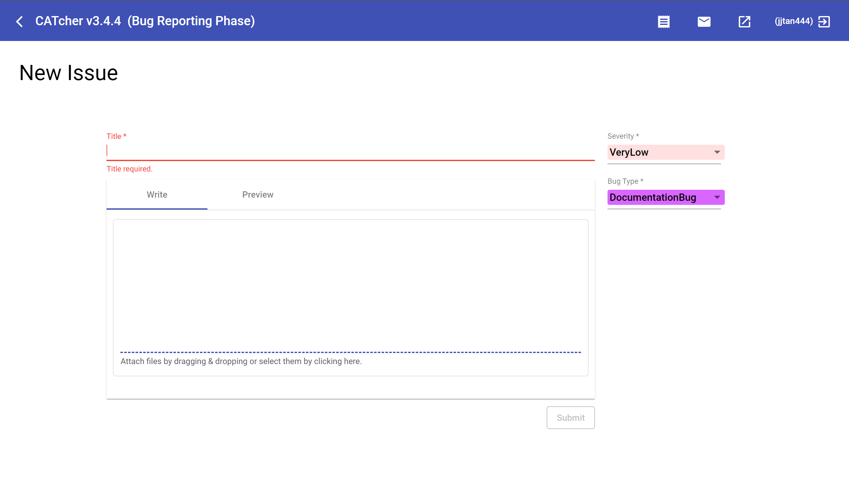849x504 pixels.
Task: Open the external link icon in header
Action: [x=744, y=22]
